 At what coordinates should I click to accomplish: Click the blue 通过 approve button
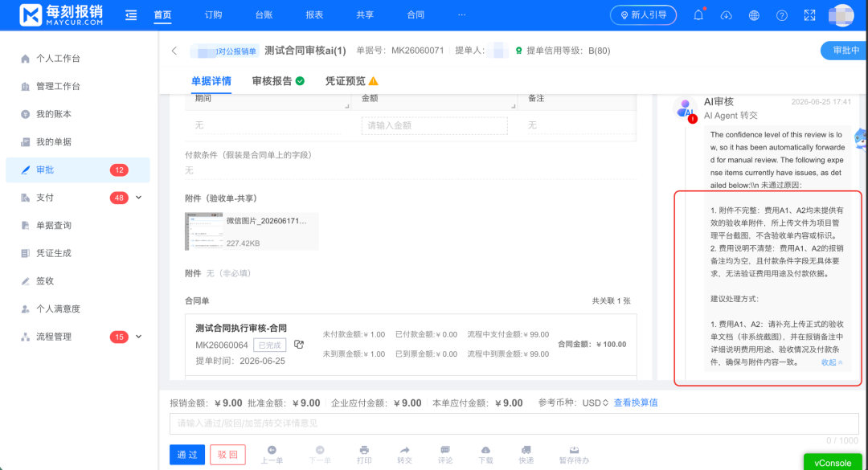187,455
